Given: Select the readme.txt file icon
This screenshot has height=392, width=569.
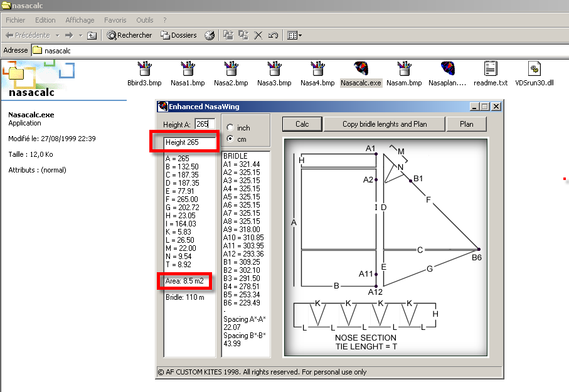Looking at the screenshot, I should pos(491,68).
